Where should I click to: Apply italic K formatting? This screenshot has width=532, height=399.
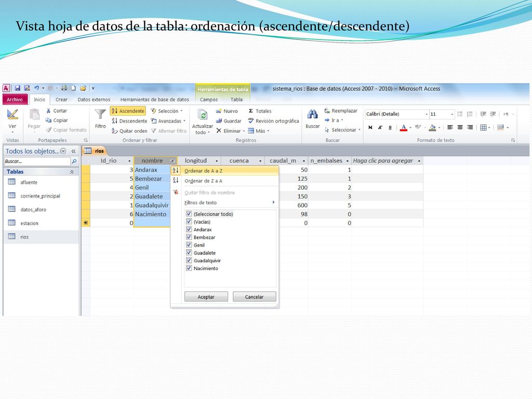tap(380, 128)
